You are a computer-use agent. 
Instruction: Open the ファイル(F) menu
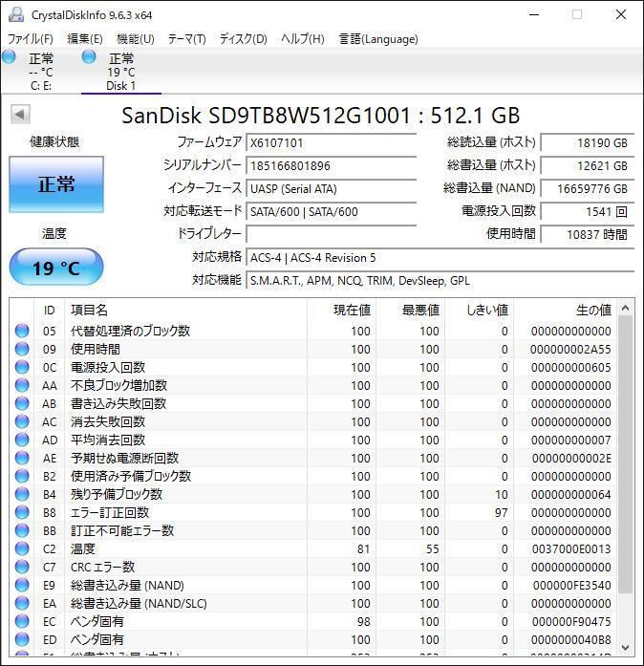31,39
